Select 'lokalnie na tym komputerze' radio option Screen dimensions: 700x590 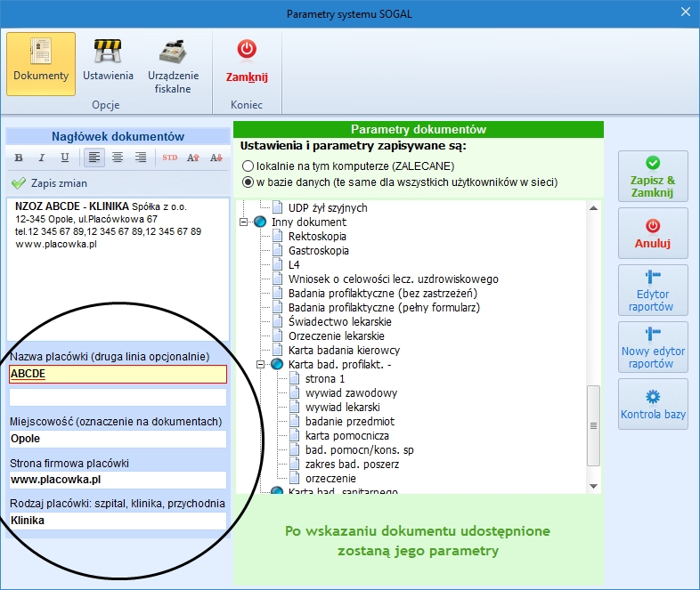pyautogui.click(x=248, y=166)
